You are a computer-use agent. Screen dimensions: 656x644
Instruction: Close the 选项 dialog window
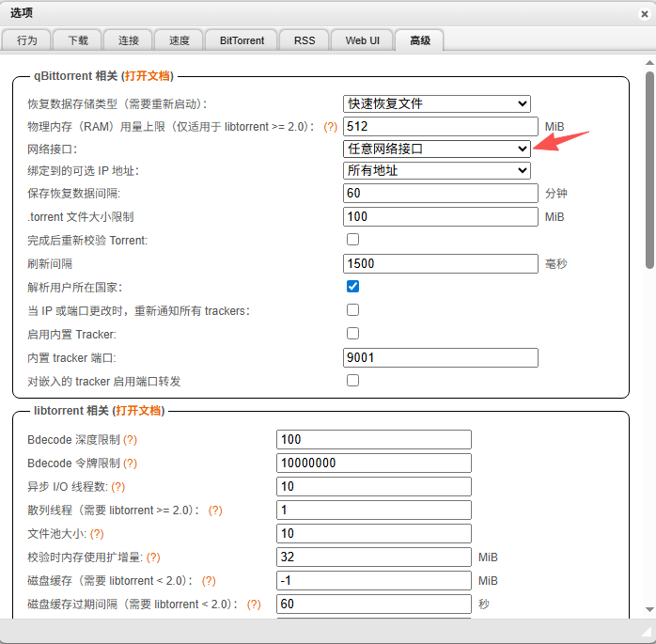tap(643, 13)
